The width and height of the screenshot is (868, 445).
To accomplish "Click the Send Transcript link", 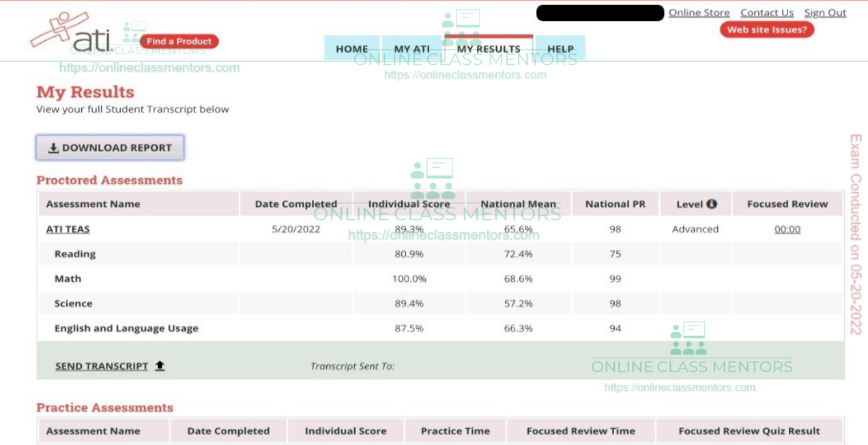I will (x=102, y=367).
